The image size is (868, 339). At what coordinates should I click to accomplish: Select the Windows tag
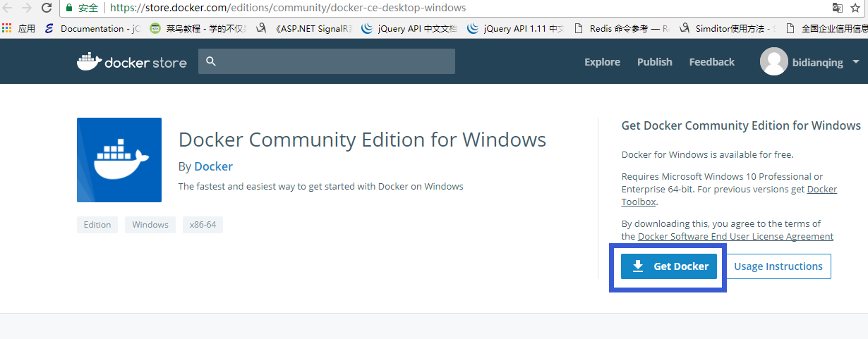[150, 225]
